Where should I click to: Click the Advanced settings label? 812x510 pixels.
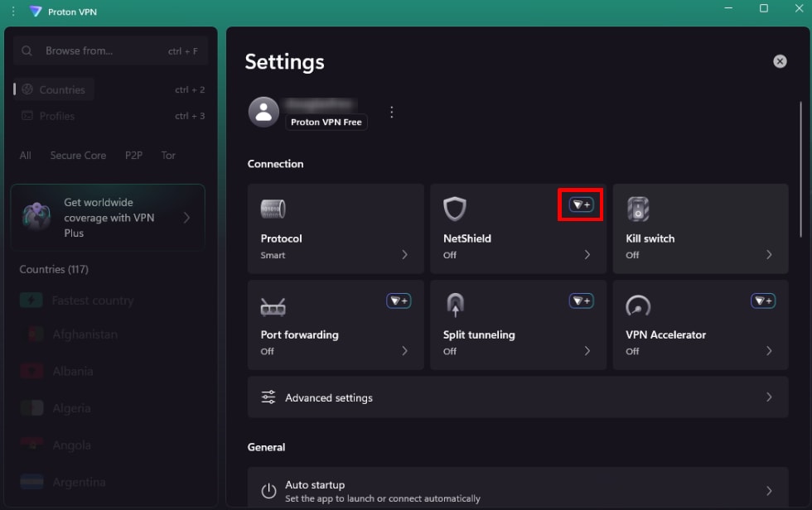(329, 397)
